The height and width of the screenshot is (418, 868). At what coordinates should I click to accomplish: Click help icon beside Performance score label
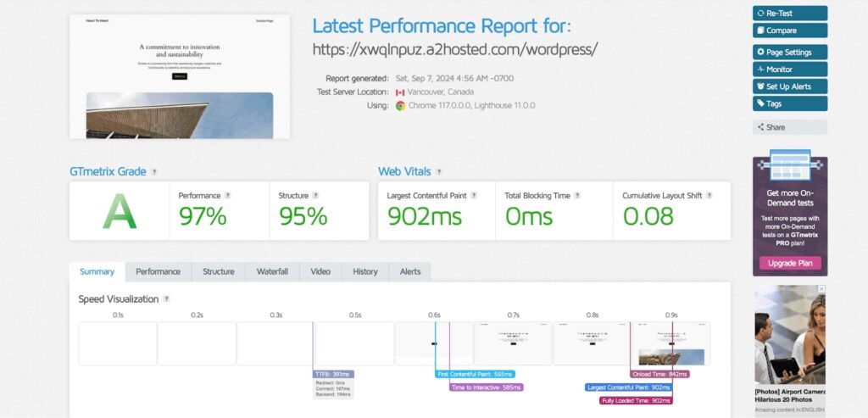pos(227,196)
